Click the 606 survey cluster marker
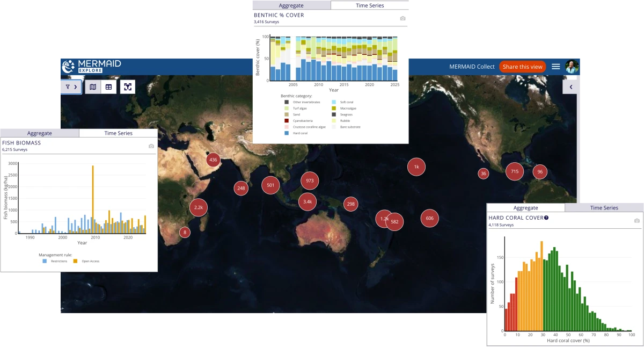 [430, 218]
